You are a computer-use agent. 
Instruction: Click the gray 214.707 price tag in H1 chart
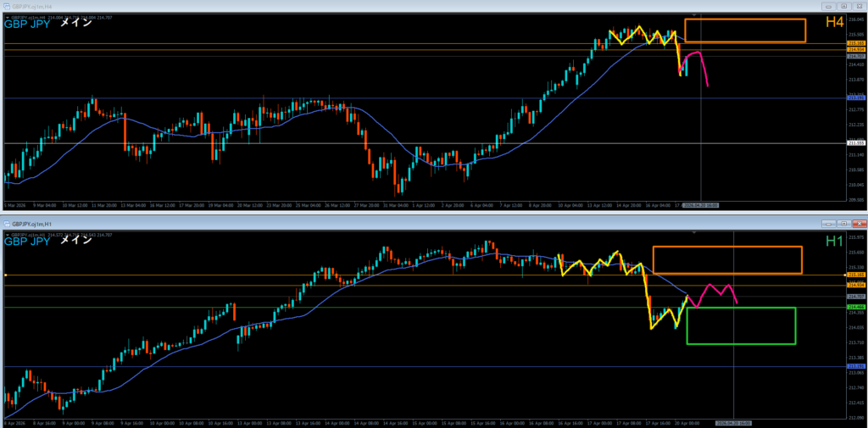856,297
